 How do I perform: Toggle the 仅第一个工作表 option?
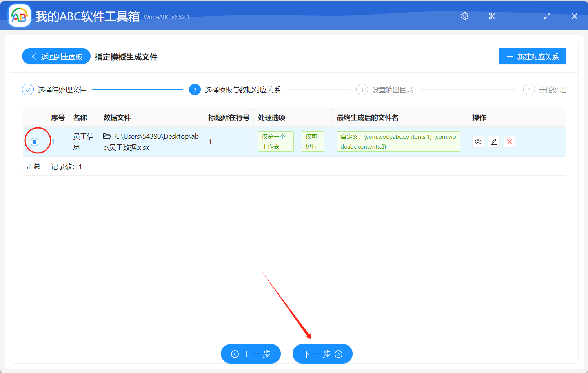coord(275,142)
